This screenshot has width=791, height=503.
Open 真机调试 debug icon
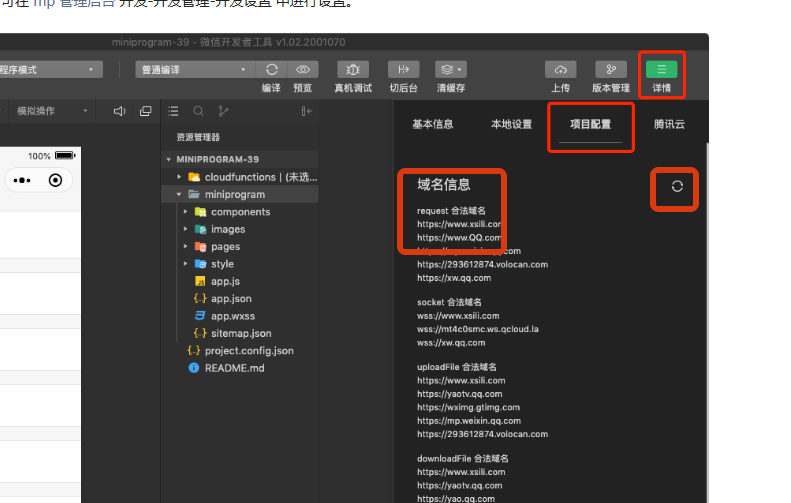pyautogui.click(x=353, y=70)
